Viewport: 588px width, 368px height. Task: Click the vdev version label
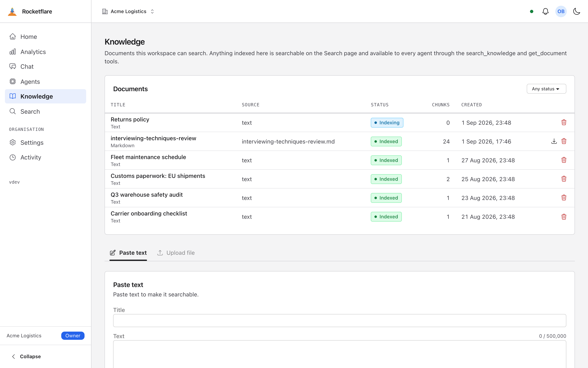[x=14, y=182]
